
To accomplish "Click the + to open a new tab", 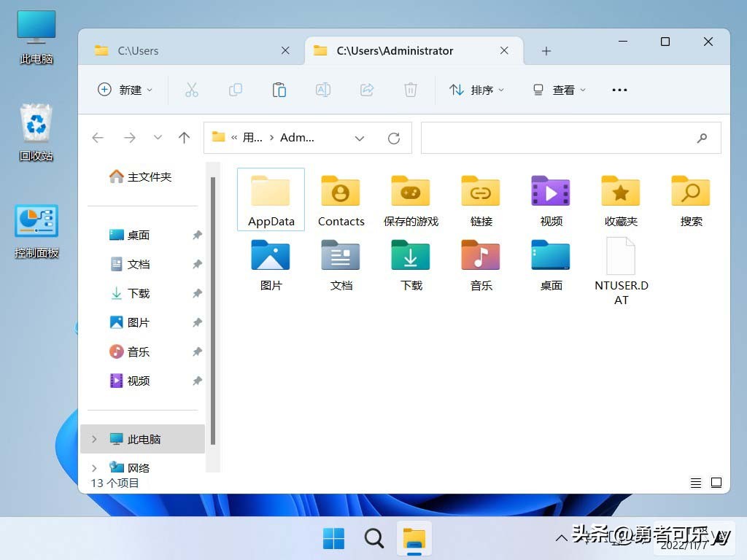I will [x=546, y=50].
